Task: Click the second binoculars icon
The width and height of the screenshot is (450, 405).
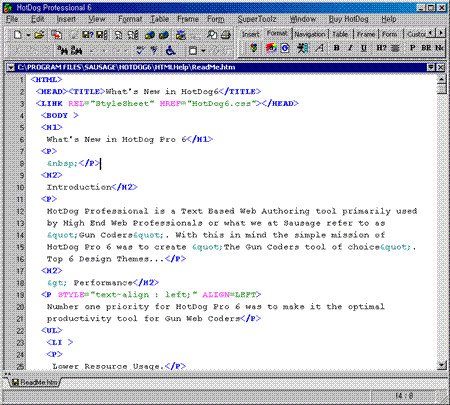Action: tap(76, 50)
